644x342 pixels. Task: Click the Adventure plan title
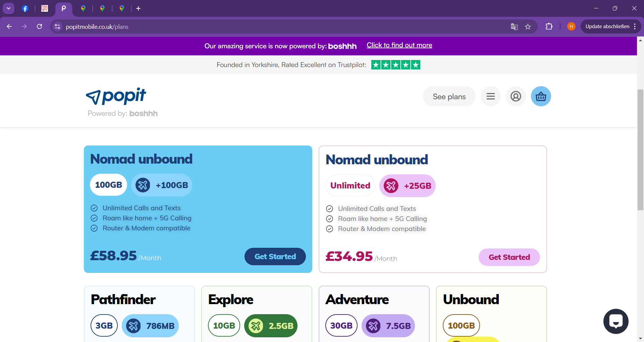coord(357,300)
